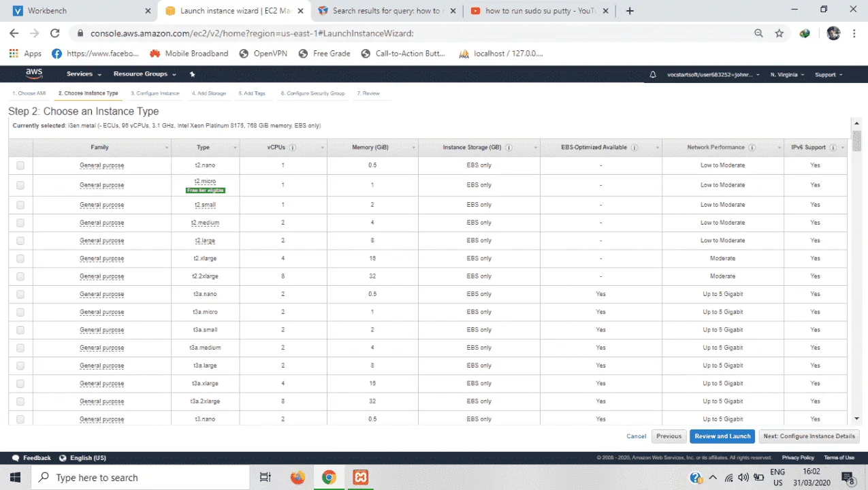Open the AWS notifications bell
This screenshot has width=868, height=490.
coord(653,74)
